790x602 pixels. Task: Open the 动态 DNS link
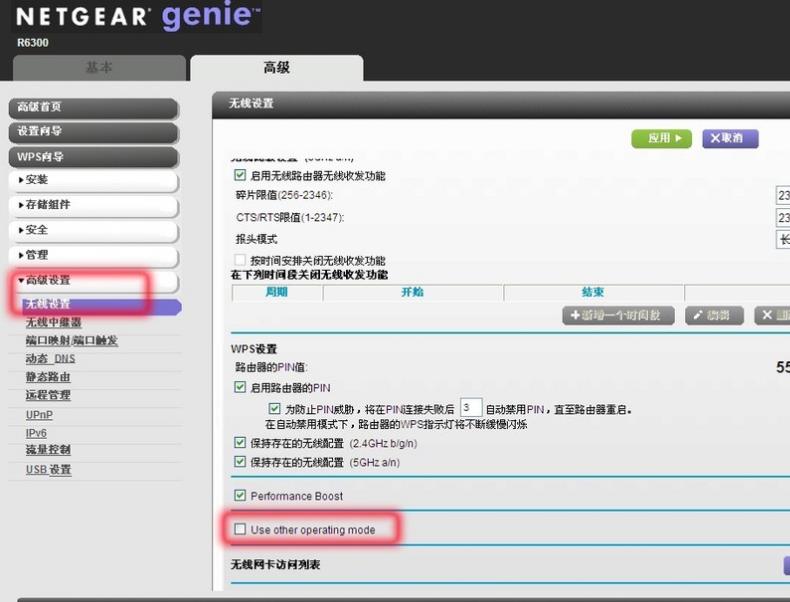(x=50, y=359)
